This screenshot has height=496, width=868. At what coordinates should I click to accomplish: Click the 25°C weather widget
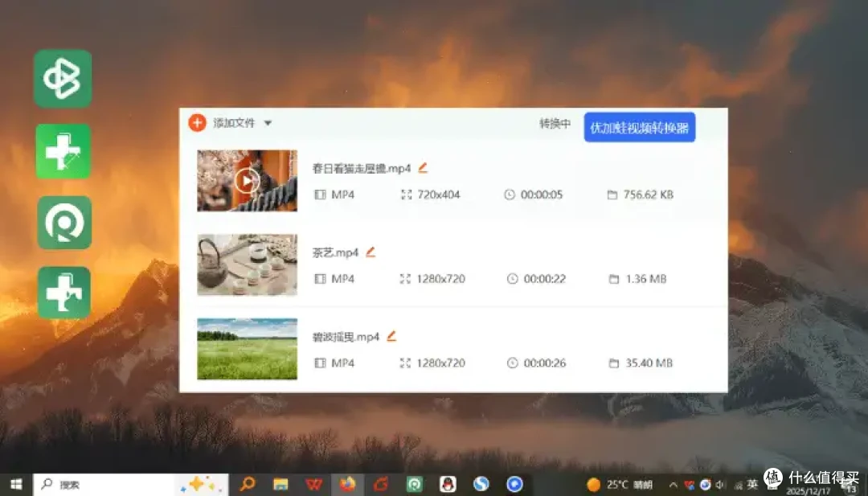(x=620, y=485)
